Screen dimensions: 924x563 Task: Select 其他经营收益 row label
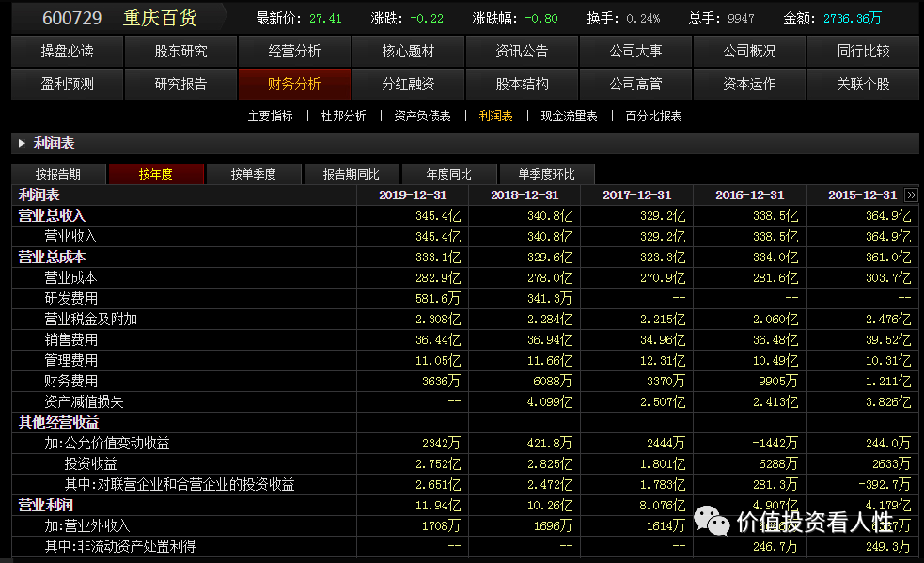point(58,422)
